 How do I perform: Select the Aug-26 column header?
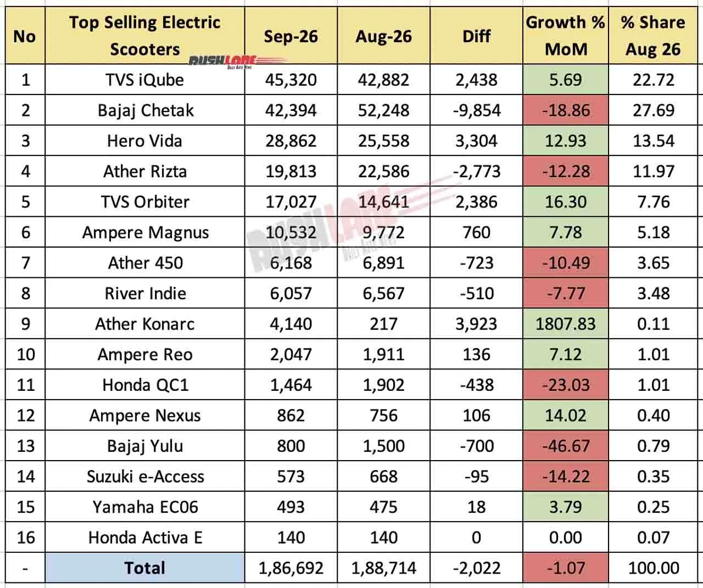pos(383,36)
